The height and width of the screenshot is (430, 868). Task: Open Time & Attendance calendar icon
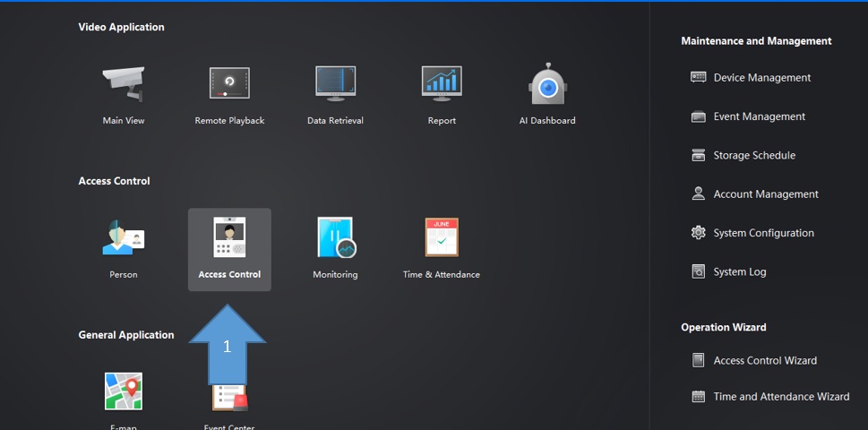tap(442, 236)
